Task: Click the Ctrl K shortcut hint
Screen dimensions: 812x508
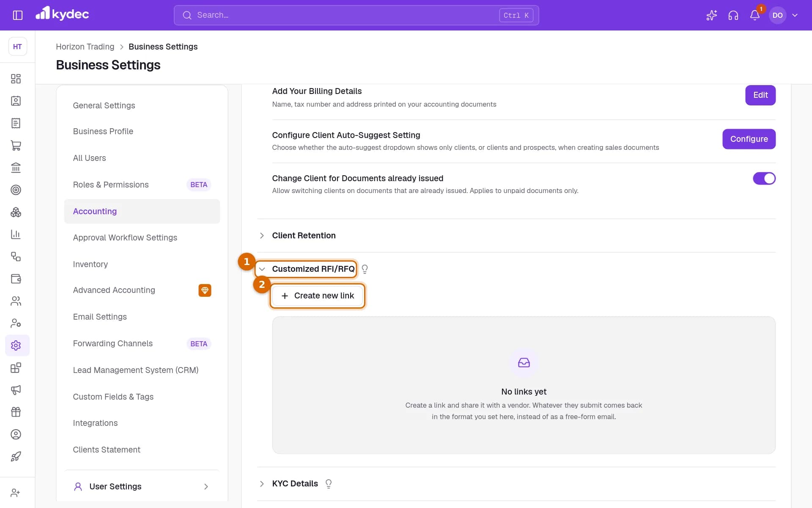Action: tap(516, 15)
